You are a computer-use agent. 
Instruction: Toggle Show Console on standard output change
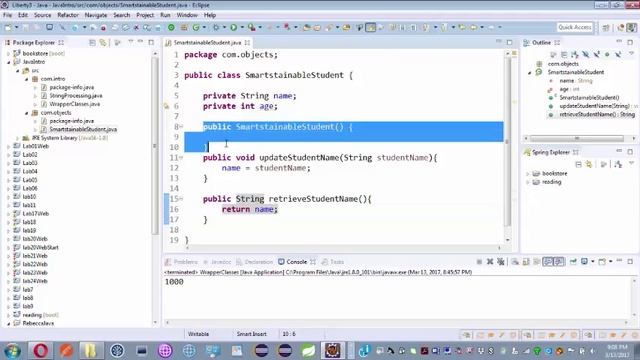coord(548,262)
